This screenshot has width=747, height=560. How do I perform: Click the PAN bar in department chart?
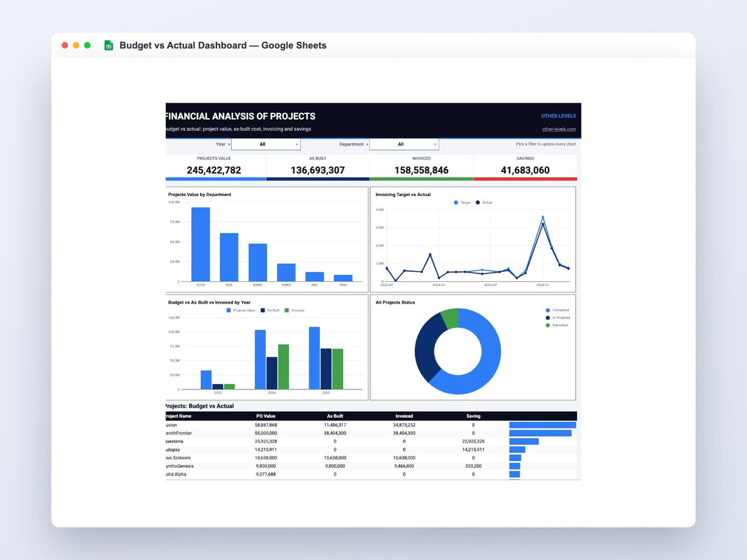(x=343, y=278)
